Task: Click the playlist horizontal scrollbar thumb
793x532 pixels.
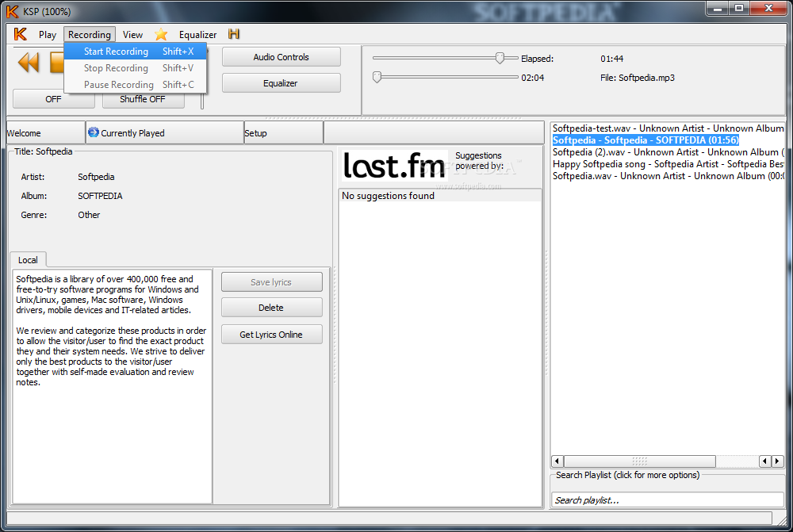Action: (640, 461)
